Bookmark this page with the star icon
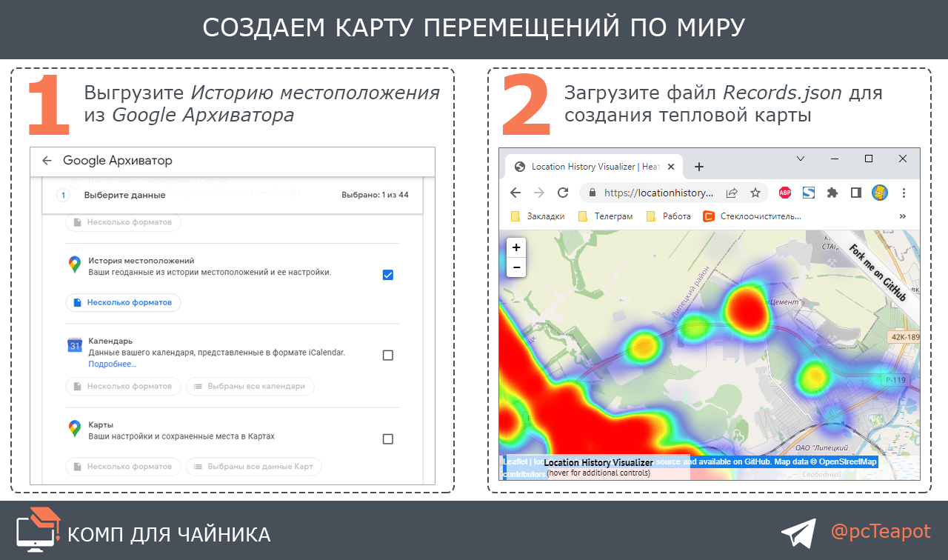This screenshot has height=560, width=948. [755, 193]
